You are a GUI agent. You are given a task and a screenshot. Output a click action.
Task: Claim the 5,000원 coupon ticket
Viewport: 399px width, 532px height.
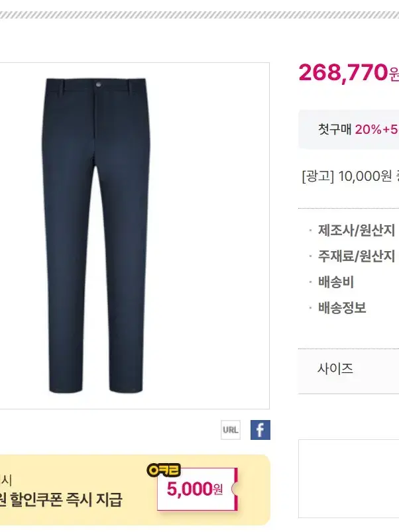pyautogui.click(x=197, y=489)
